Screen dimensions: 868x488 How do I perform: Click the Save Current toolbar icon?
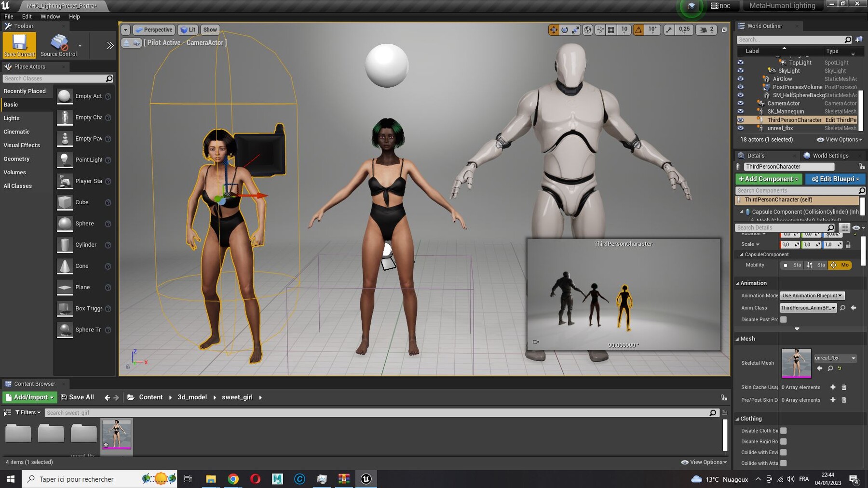(x=19, y=45)
